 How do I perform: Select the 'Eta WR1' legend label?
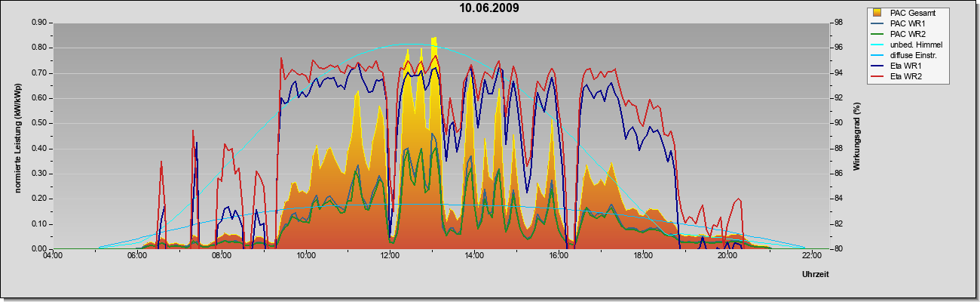pos(906,66)
